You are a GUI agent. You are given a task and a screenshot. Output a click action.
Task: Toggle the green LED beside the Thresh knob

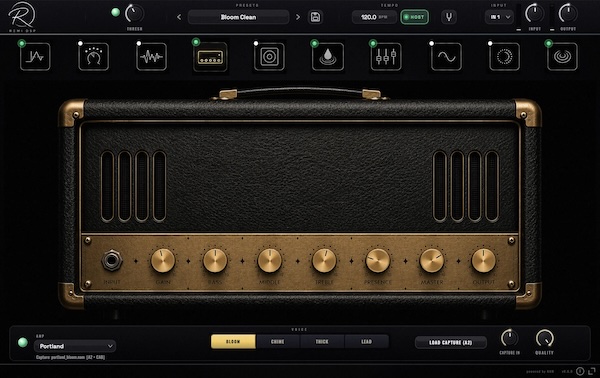coord(115,12)
